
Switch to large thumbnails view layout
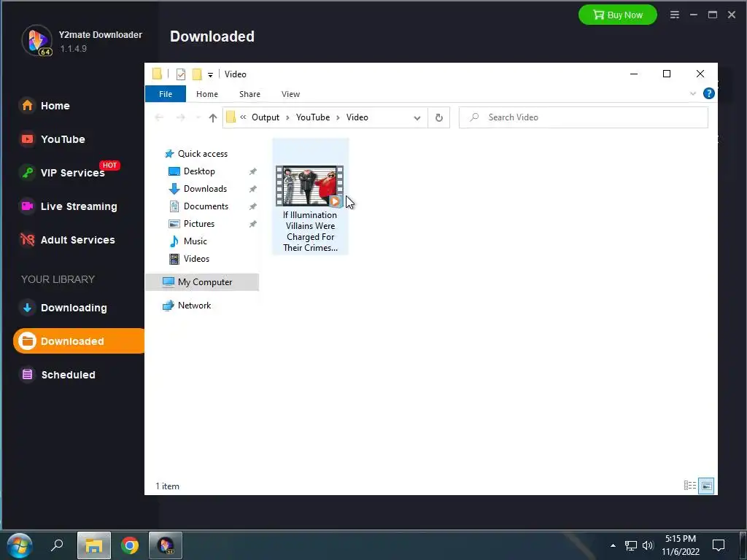(x=706, y=486)
